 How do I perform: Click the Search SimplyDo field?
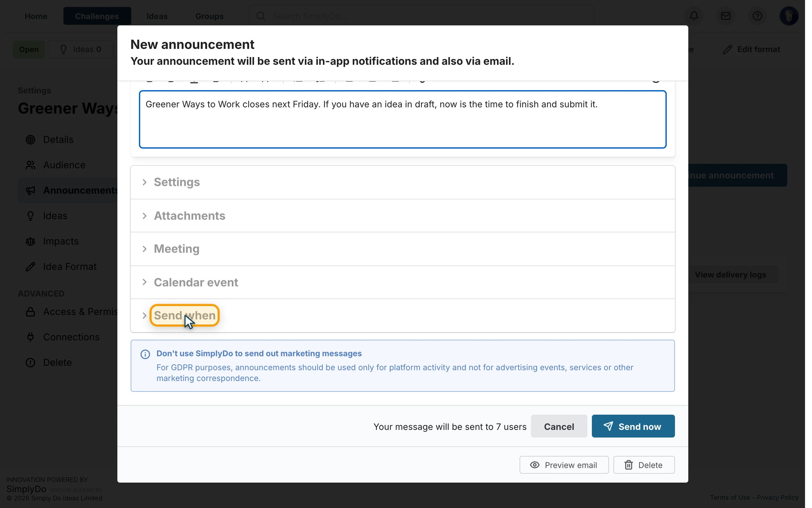coord(421,16)
